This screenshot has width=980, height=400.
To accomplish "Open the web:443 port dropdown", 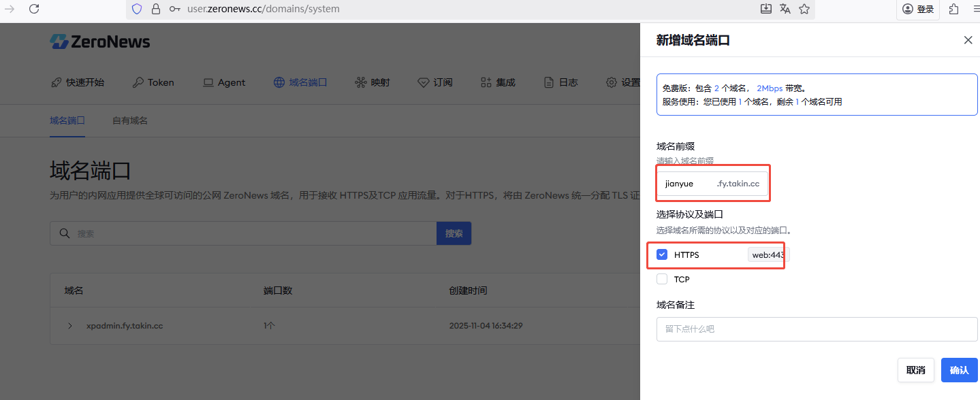I will click(x=768, y=255).
